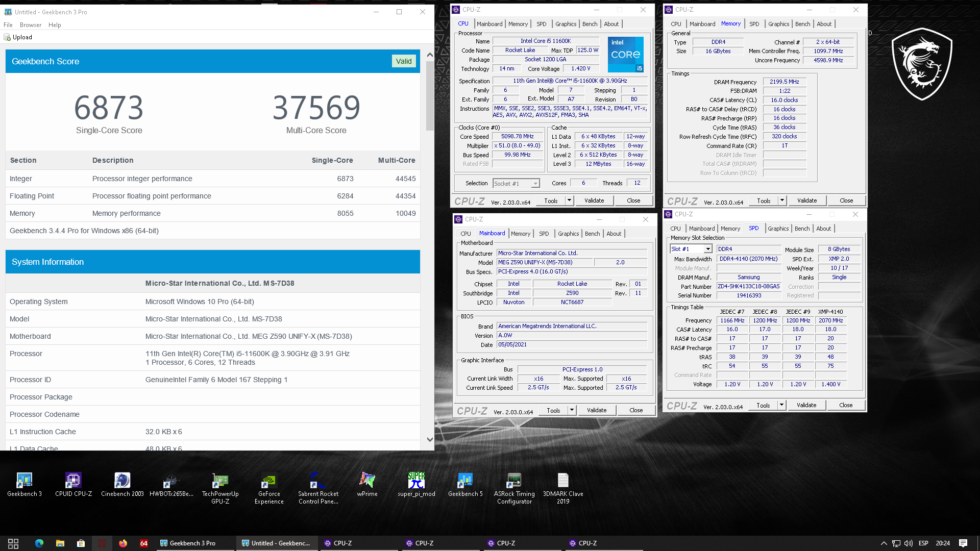
Task: Open the File menu in Geekbench
Action: pos(8,25)
